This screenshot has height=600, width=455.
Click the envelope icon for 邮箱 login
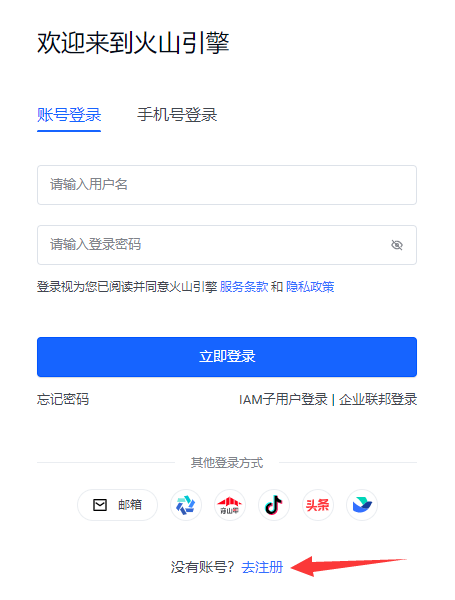(x=100, y=505)
